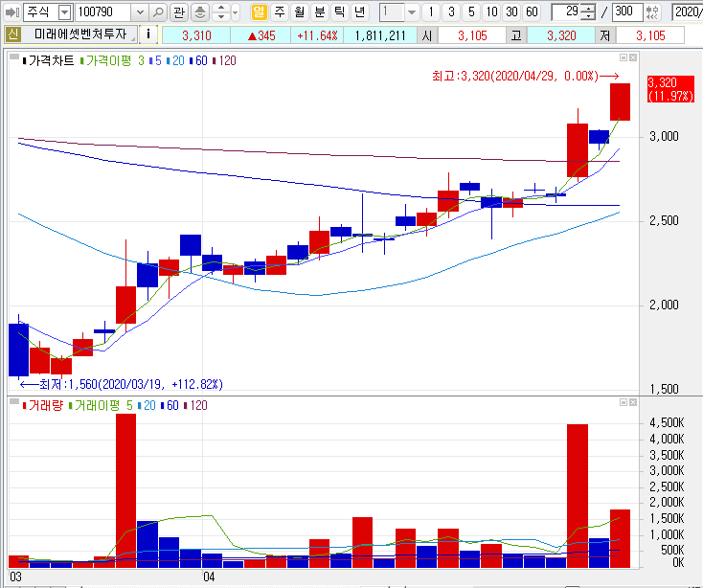Image resolution: width=703 pixels, height=588 pixels.
Task: Click the 거래량 legend marker
Action: (24, 405)
